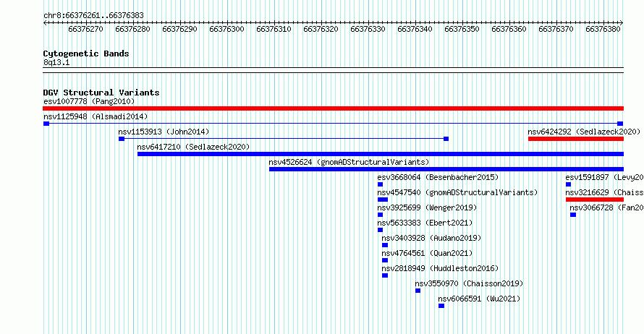Open nsv6424292 (Sedlazeck2020) label

[x=584, y=132]
